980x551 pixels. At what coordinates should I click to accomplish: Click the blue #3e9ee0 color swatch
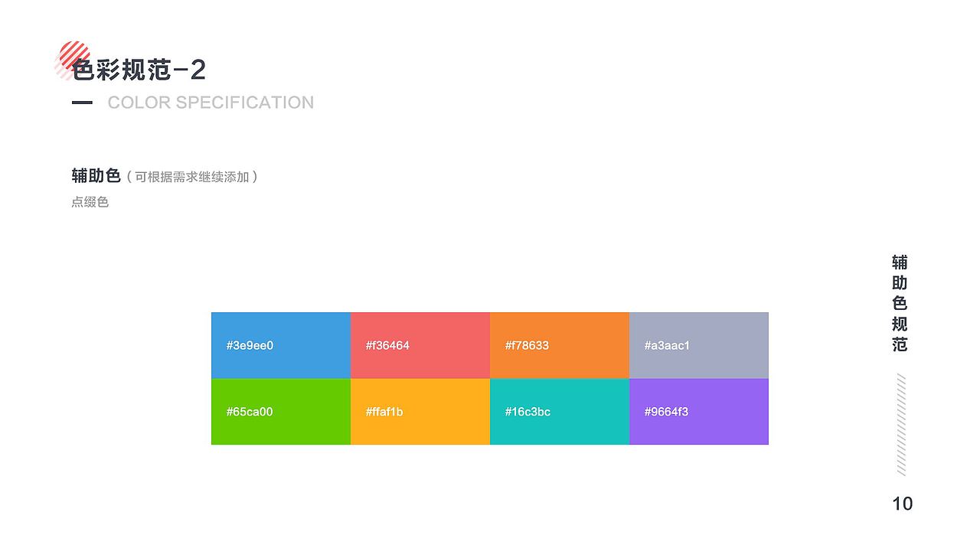tap(281, 345)
